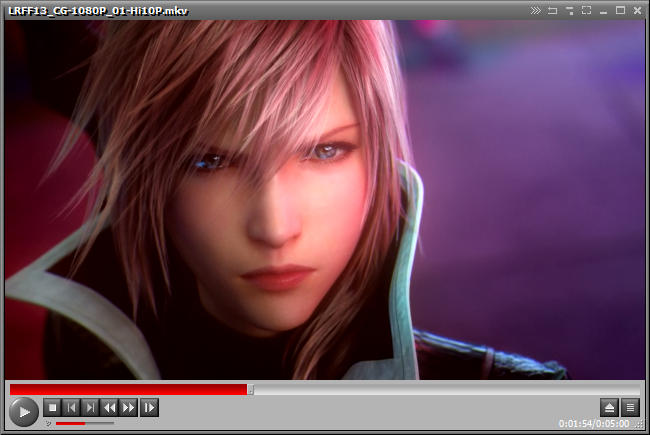
Task: Switch to fullscreen via bracket-corners icon
Action: (586, 10)
